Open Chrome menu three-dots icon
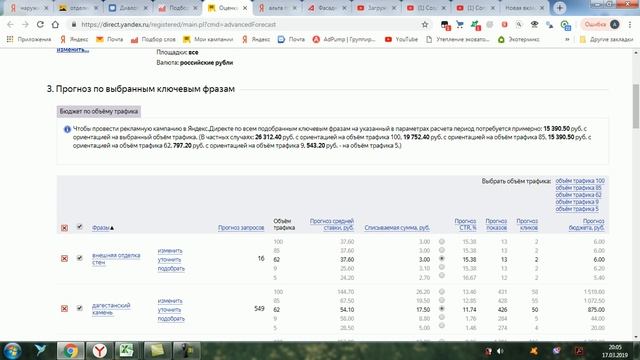The image size is (640, 360). click(x=630, y=24)
